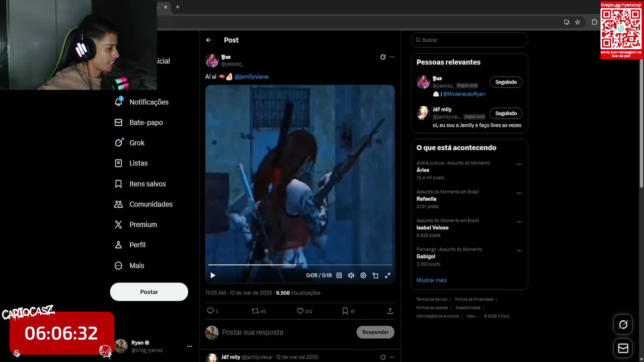Open the Mais menu
The width and height of the screenshot is (644, 362).
(x=129, y=265)
